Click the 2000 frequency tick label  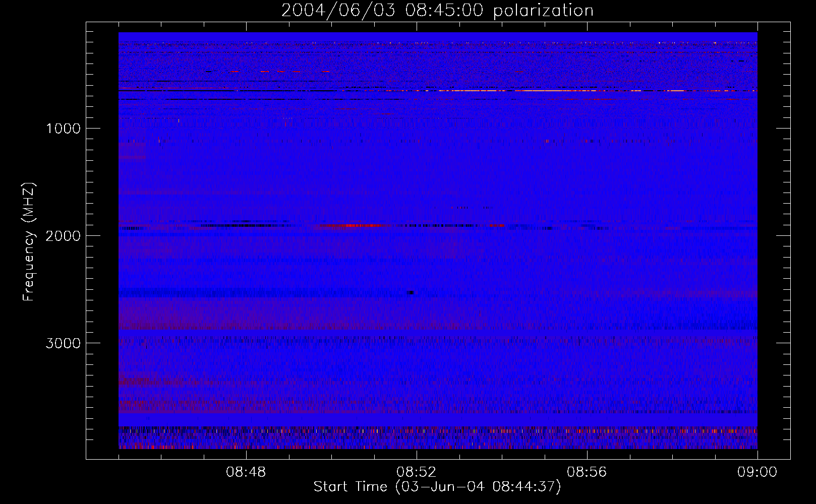(x=63, y=236)
